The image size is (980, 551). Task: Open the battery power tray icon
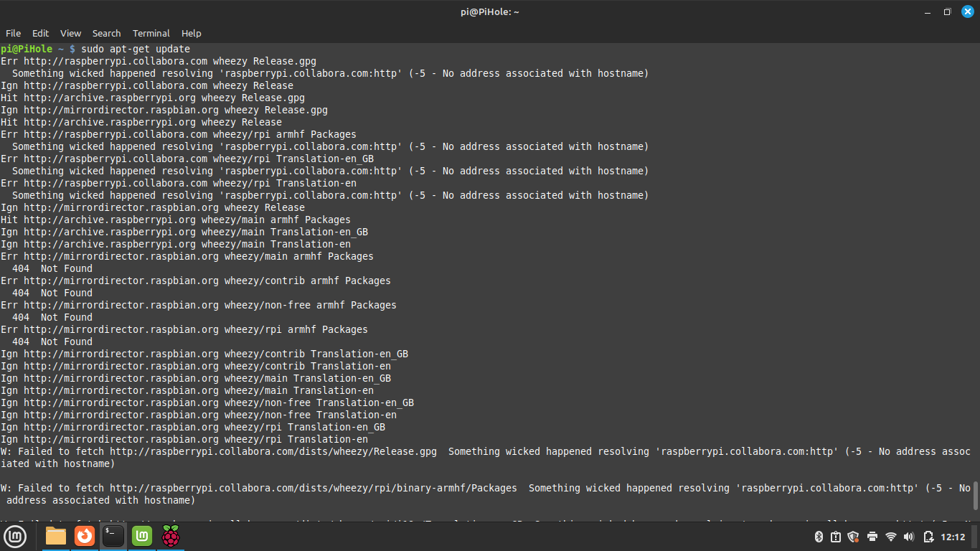click(928, 537)
